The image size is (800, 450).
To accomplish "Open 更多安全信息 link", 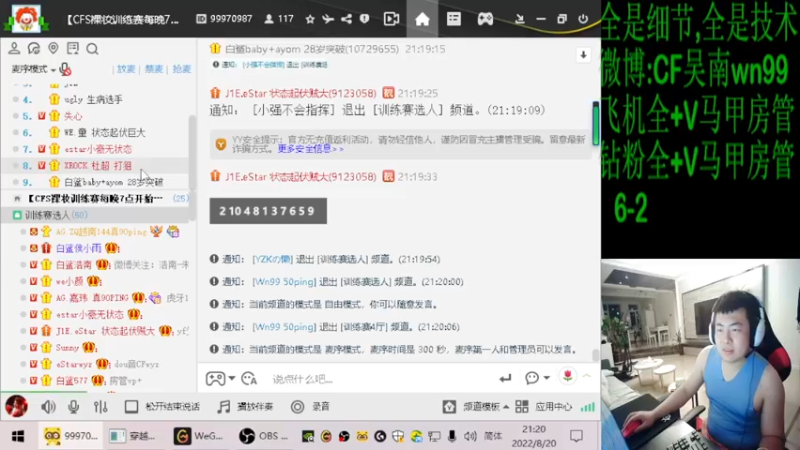I will pos(310,149).
